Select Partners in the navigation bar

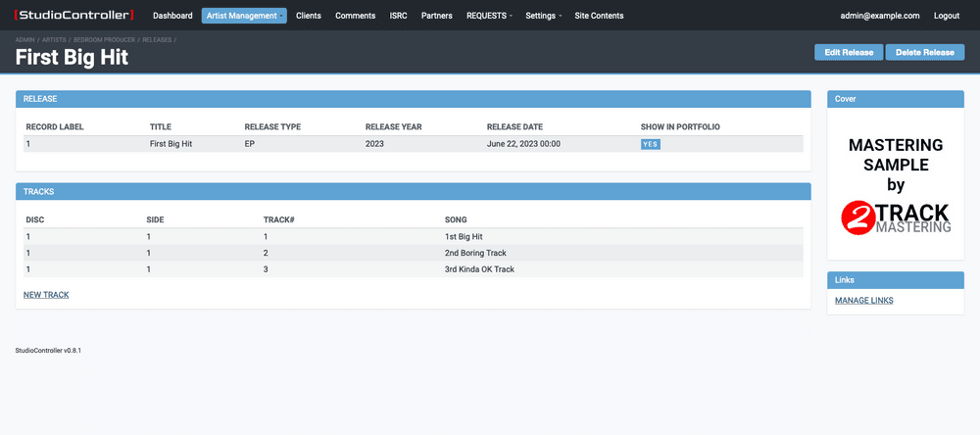(436, 16)
